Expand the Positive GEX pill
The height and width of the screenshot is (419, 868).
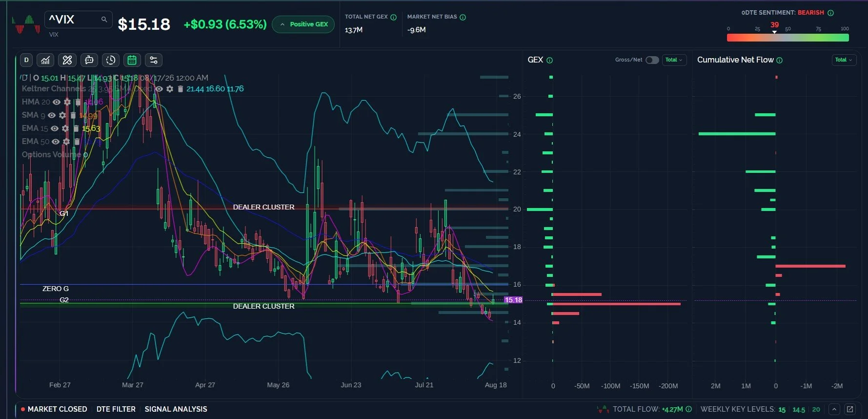303,24
